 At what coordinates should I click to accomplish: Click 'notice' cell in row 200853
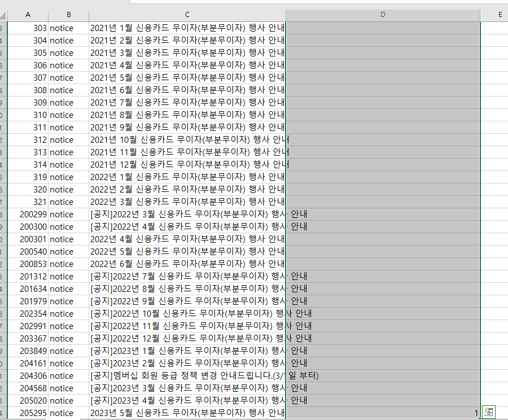pos(69,264)
